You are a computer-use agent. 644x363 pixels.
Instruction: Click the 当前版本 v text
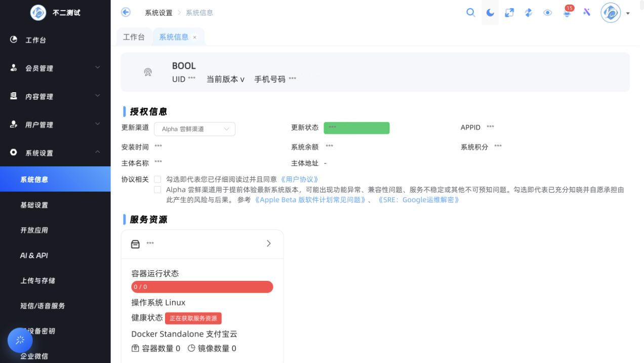tap(225, 79)
